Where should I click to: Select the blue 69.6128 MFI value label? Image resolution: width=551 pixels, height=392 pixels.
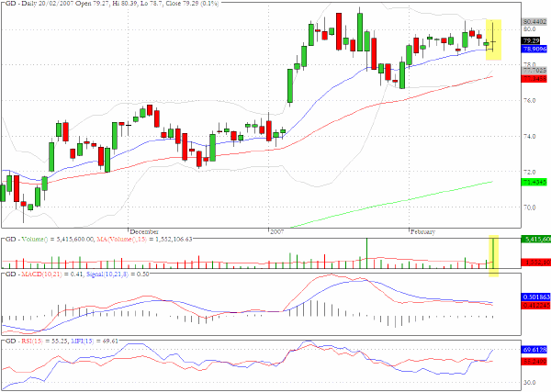coord(534,350)
